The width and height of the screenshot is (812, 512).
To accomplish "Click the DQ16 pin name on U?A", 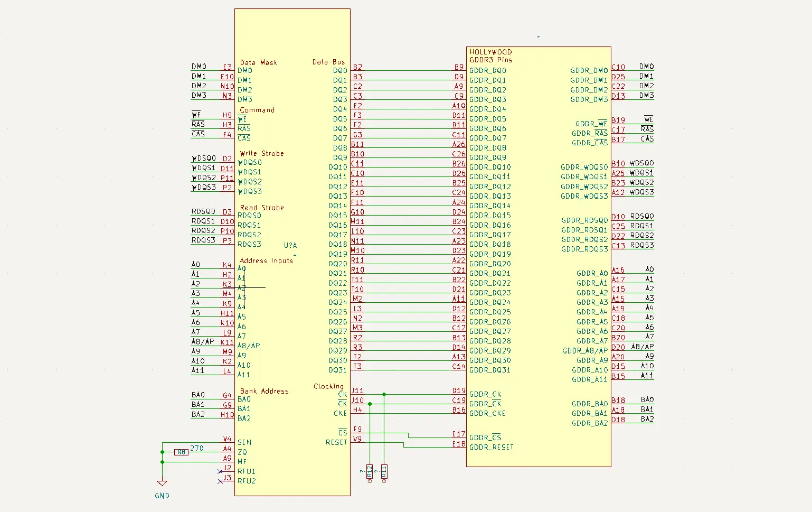I will [x=338, y=225].
